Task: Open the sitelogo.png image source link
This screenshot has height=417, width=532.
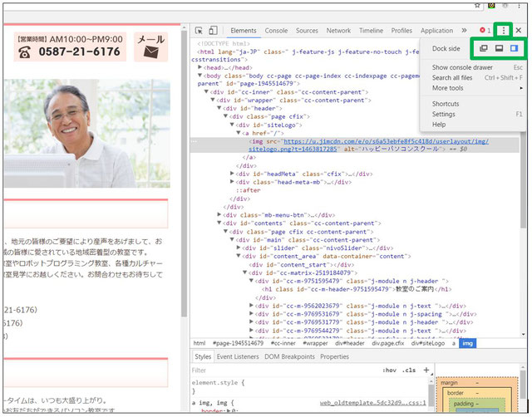Action: coord(369,145)
